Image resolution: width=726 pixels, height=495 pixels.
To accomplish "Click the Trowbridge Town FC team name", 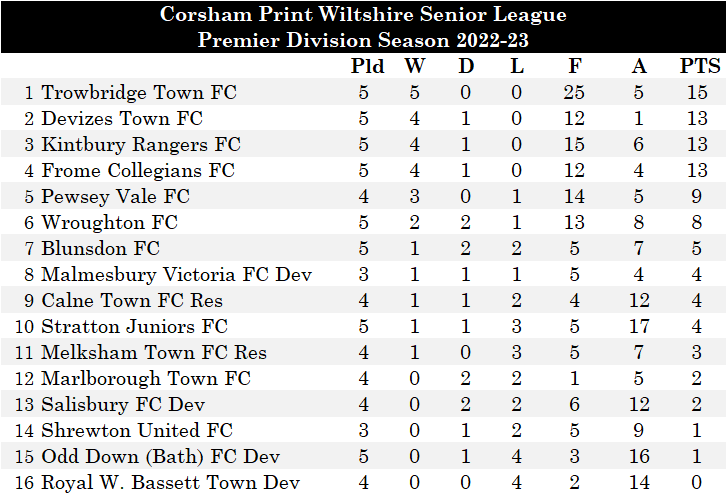I will 139,93.
